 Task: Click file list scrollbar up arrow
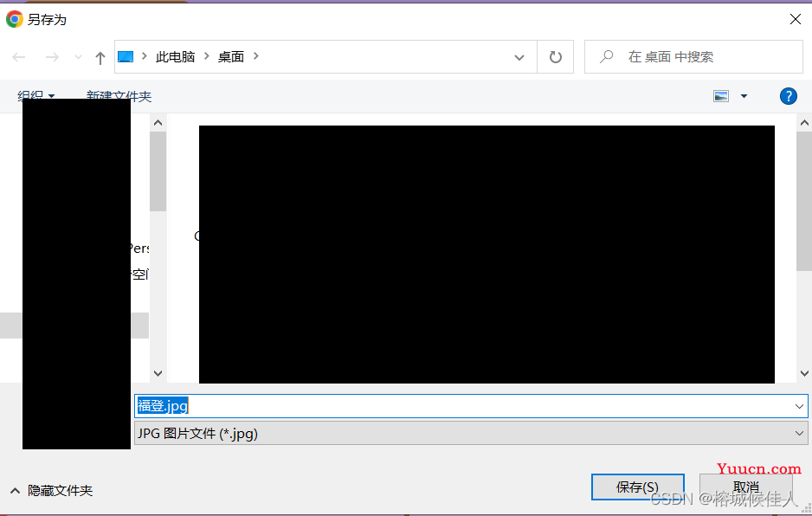(804, 123)
